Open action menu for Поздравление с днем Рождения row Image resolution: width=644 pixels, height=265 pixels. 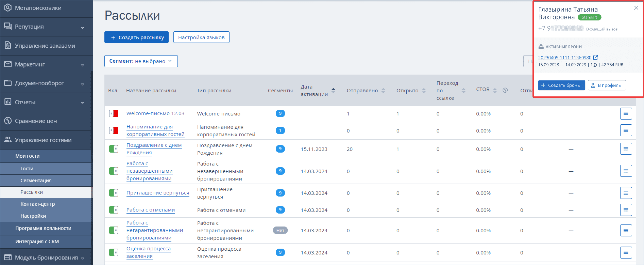[x=626, y=149]
